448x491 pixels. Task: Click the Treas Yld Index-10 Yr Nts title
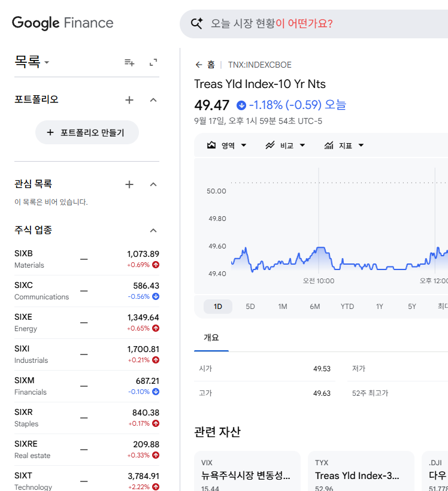click(x=260, y=84)
